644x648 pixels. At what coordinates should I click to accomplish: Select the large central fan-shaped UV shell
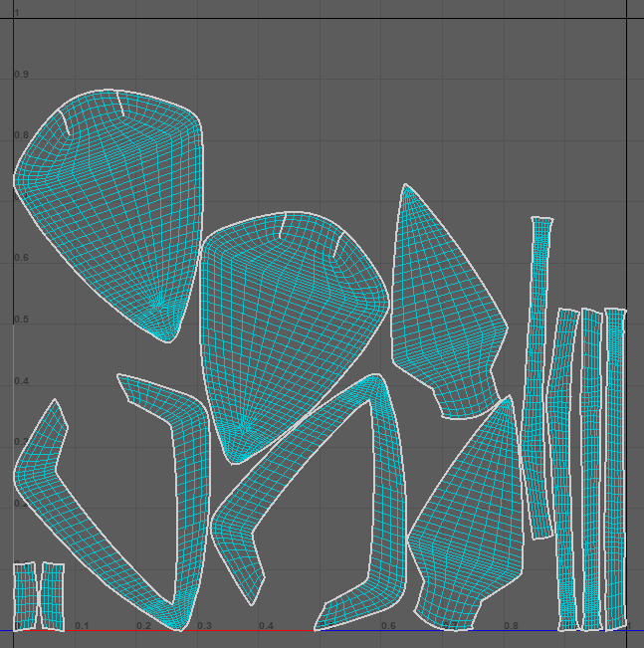[289, 319]
